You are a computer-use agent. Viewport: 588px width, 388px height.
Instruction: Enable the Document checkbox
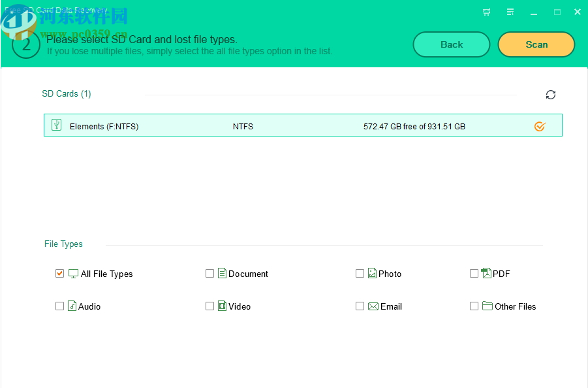point(209,273)
